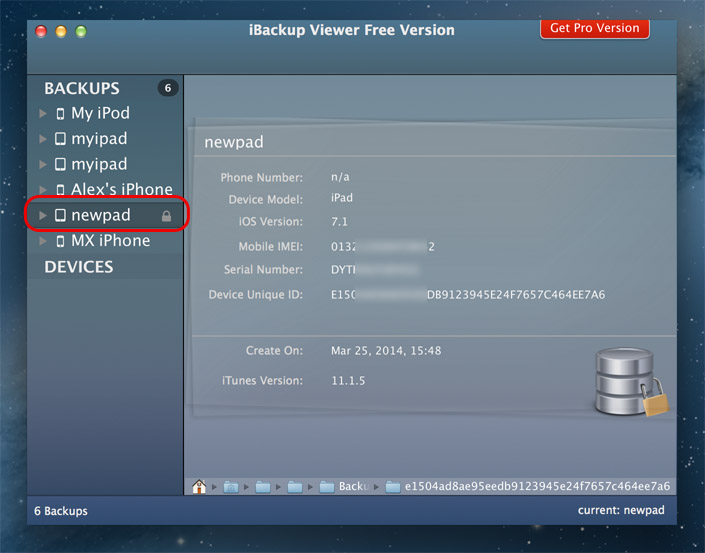Click the My iPod device icon
This screenshot has width=705, height=553.
tap(60, 114)
